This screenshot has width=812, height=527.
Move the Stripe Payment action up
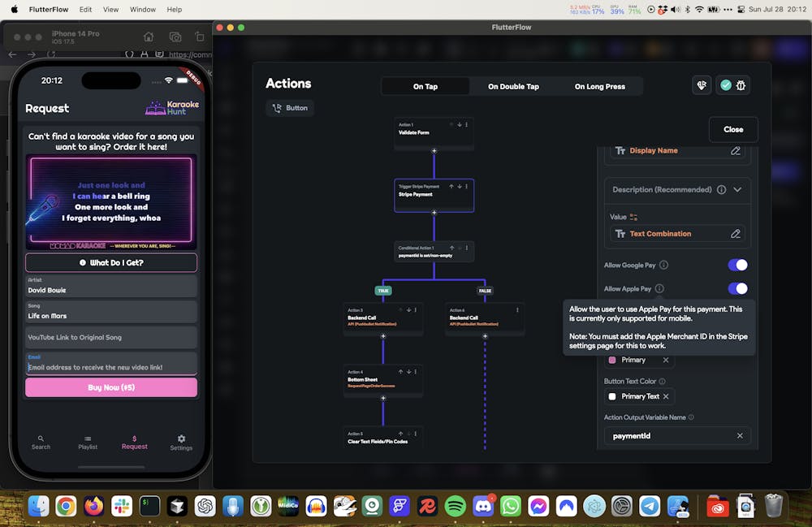click(x=451, y=187)
